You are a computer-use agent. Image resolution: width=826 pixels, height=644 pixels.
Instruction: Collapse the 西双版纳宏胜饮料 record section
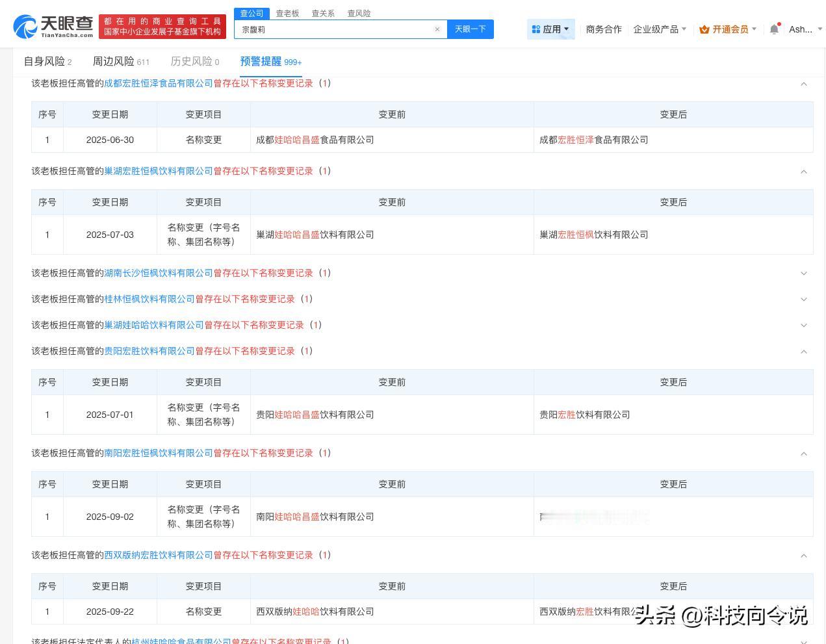(x=804, y=556)
